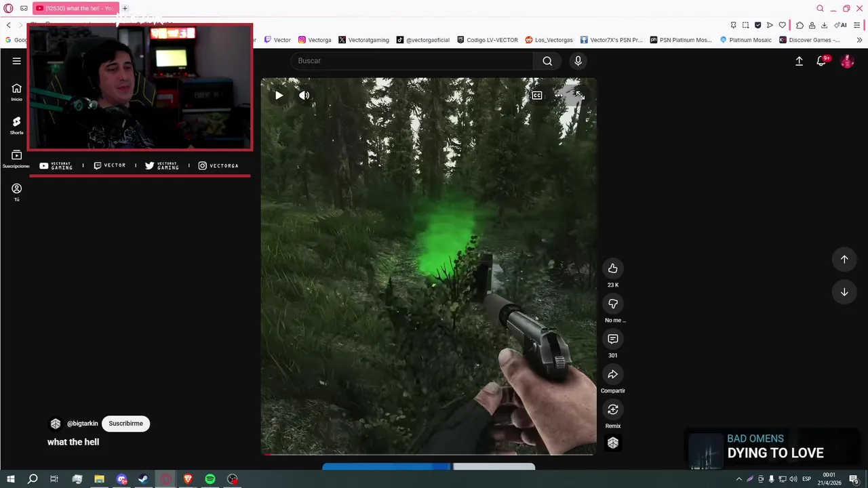Open the Windows notification center
868x488 pixels.
click(854, 479)
